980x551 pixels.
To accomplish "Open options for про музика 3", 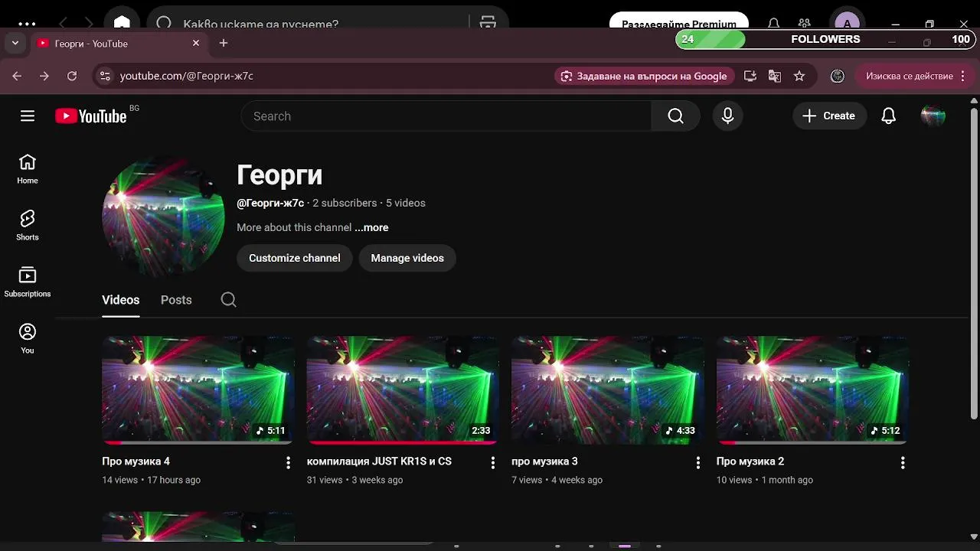I will [697, 462].
